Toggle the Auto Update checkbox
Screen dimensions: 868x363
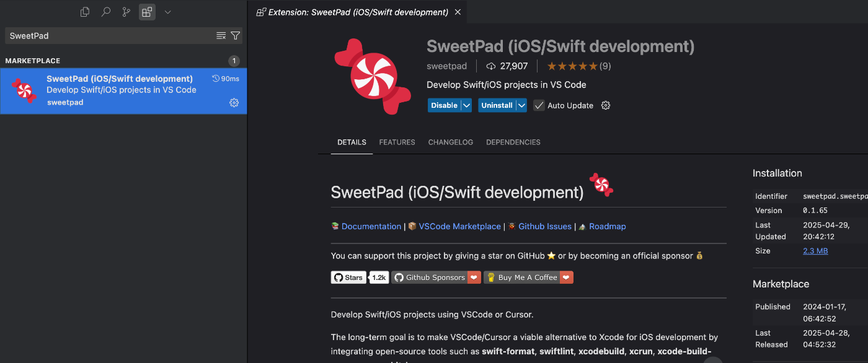(x=539, y=105)
